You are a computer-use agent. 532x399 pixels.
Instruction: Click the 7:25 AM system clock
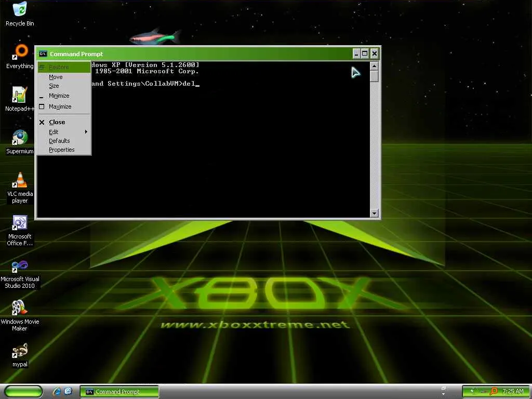(x=513, y=391)
